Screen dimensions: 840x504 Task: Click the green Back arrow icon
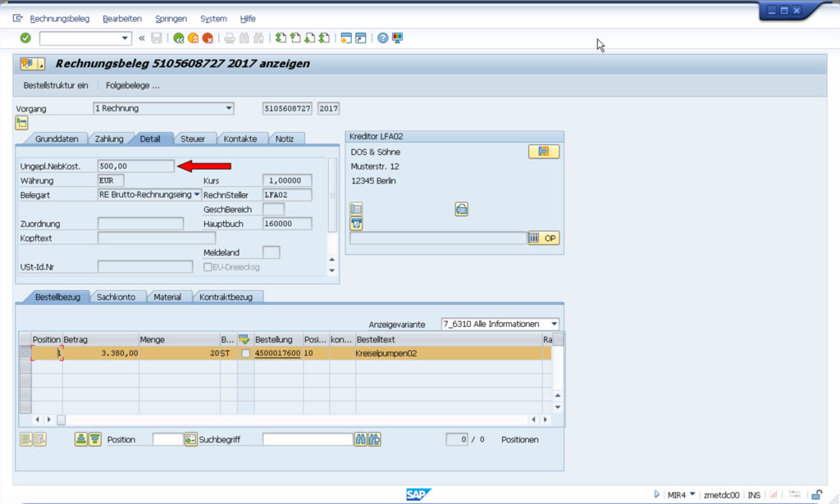178,38
